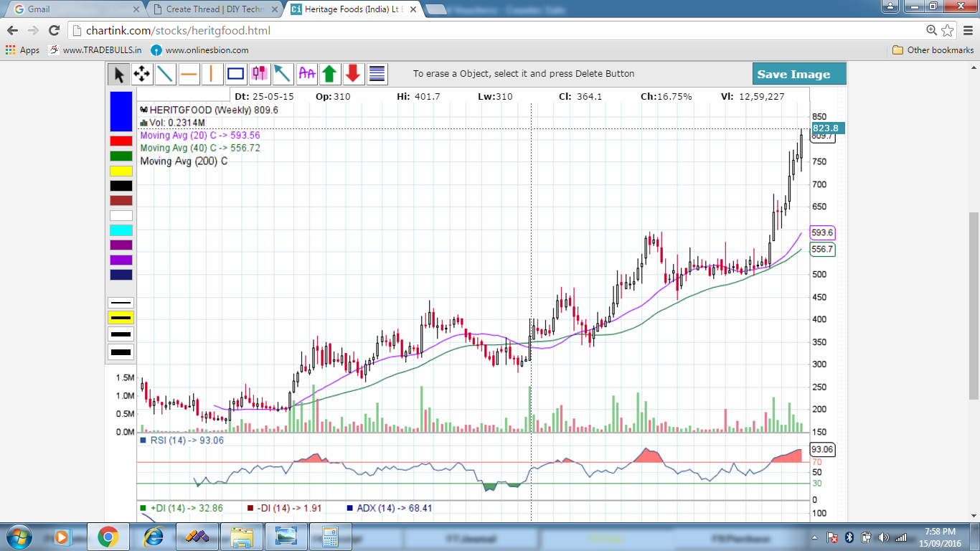Select the yellow-highlighted line width option

click(x=121, y=318)
